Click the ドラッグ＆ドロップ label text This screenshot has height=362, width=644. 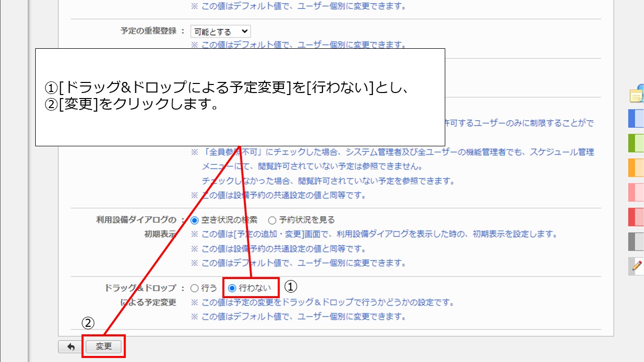[140, 288]
